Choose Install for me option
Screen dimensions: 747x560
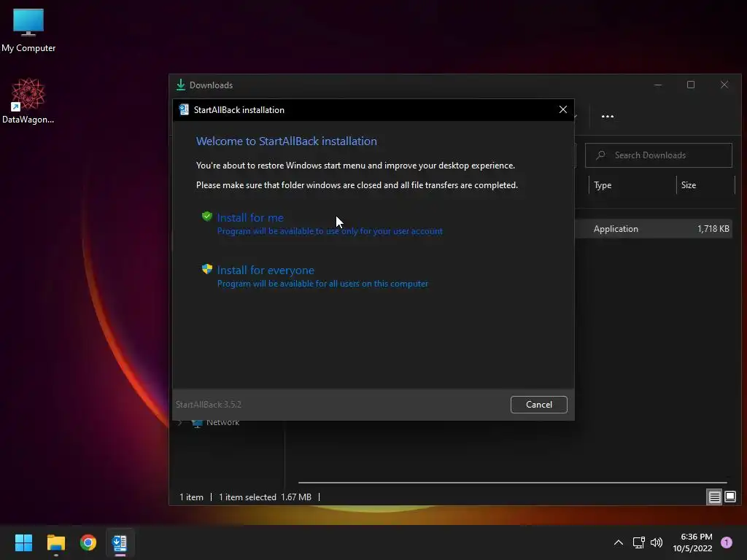(322, 223)
